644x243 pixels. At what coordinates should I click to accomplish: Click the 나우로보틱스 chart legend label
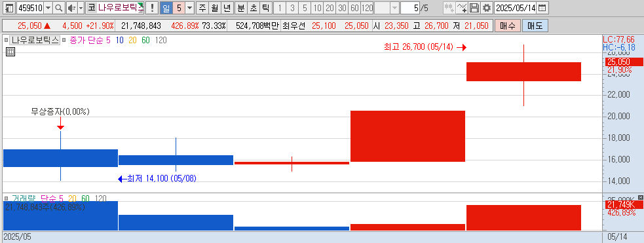(x=35, y=40)
